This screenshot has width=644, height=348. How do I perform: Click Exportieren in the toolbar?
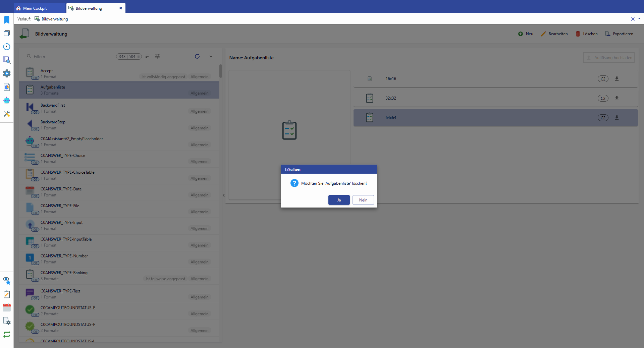[x=619, y=34]
